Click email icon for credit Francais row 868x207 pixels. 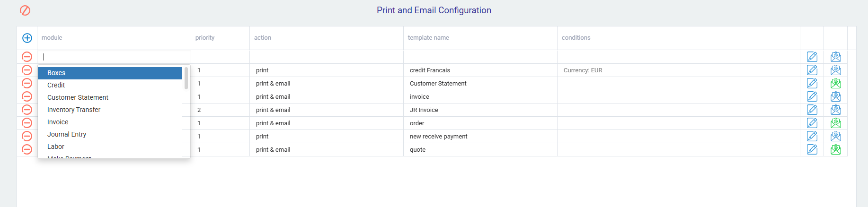835,70
